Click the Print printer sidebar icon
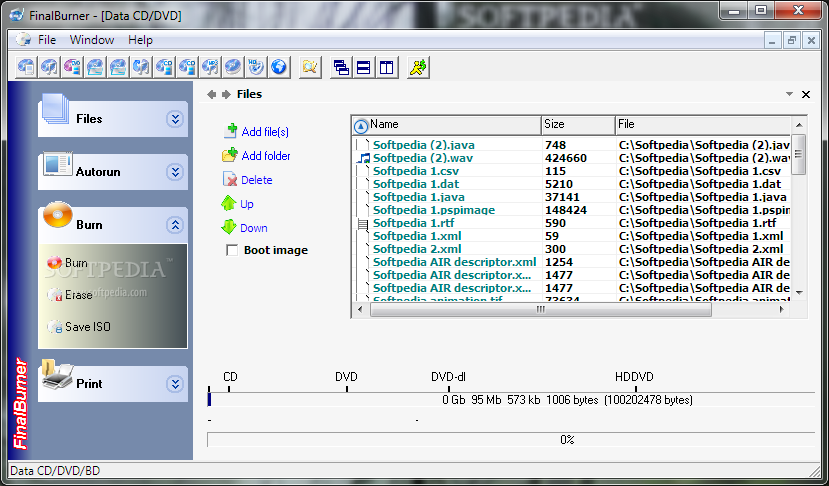The width and height of the screenshot is (829, 486). (57, 375)
